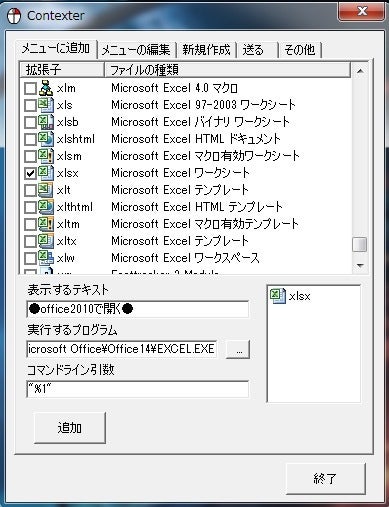This screenshot has width=389, height=507.
Task: Enable the xls checkbox
Action: [30, 105]
